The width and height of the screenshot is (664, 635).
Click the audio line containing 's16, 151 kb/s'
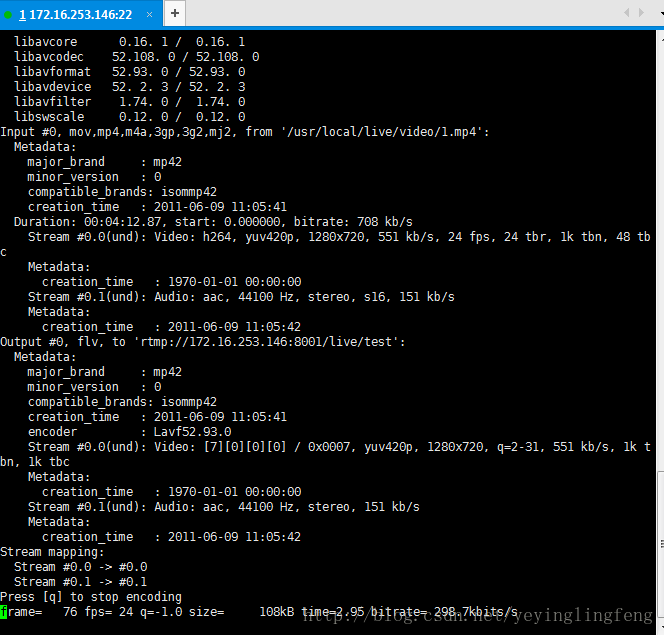241,297
